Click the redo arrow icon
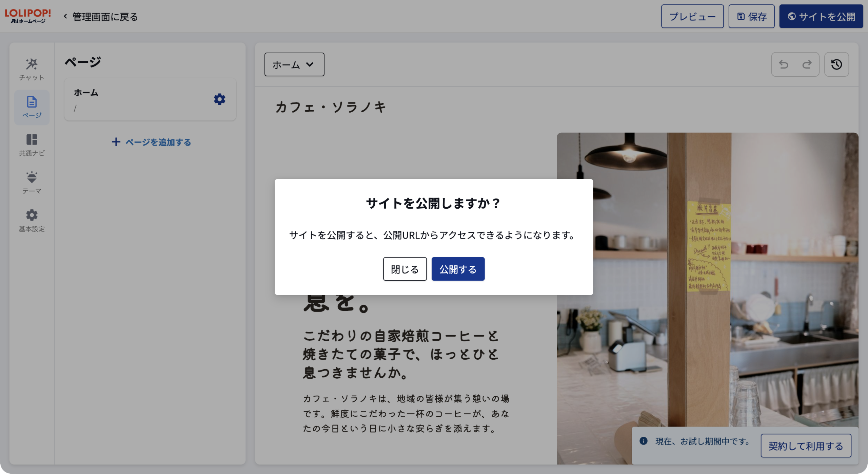This screenshot has height=474, width=868. 807,64
